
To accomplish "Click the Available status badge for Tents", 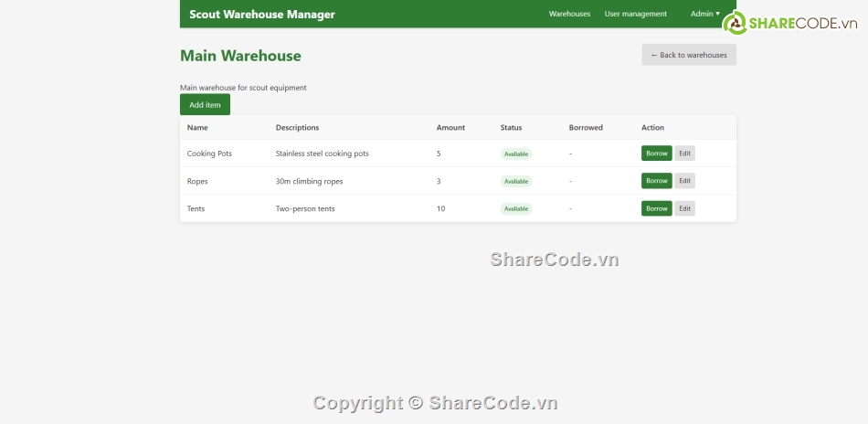I will [515, 208].
